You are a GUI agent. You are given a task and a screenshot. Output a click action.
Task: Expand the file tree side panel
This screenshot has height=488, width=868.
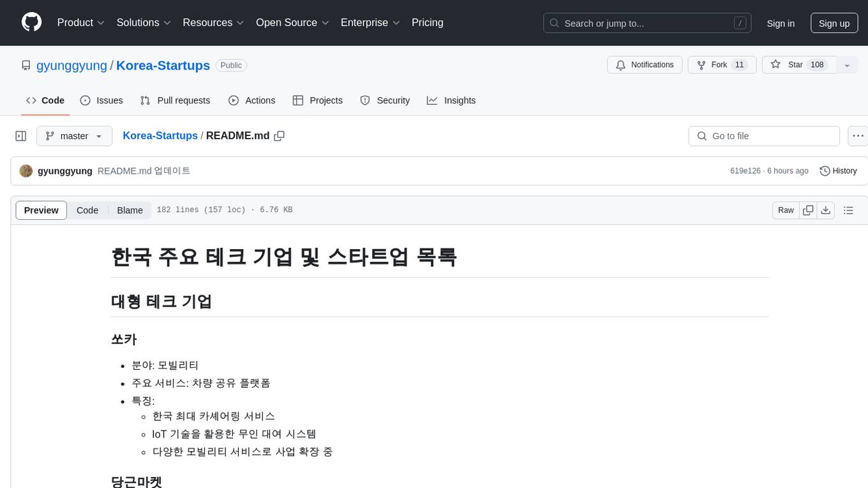20,136
